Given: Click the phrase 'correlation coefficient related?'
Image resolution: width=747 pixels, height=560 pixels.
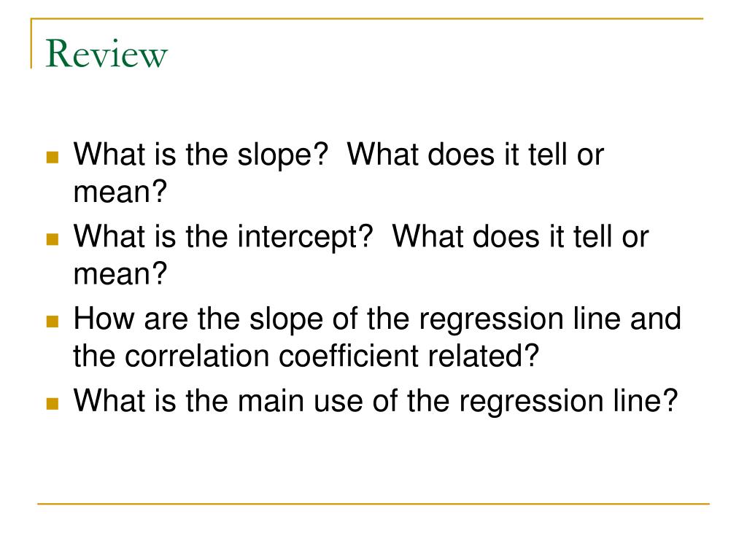Looking at the screenshot, I should click(x=332, y=356).
